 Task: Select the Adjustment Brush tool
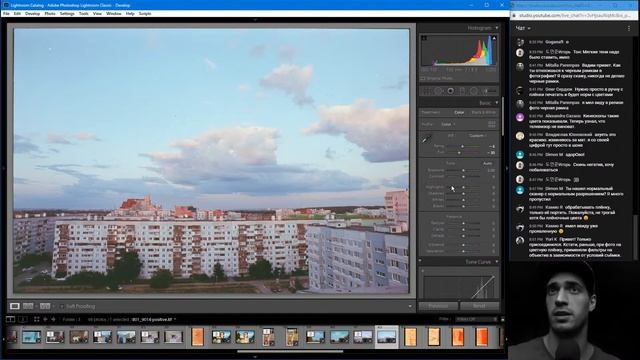(490, 91)
